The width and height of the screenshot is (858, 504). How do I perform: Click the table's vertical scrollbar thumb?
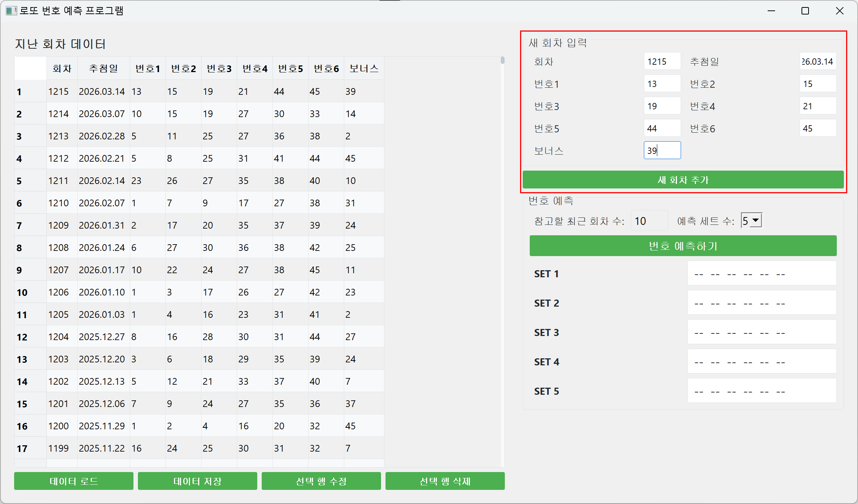click(502, 60)
